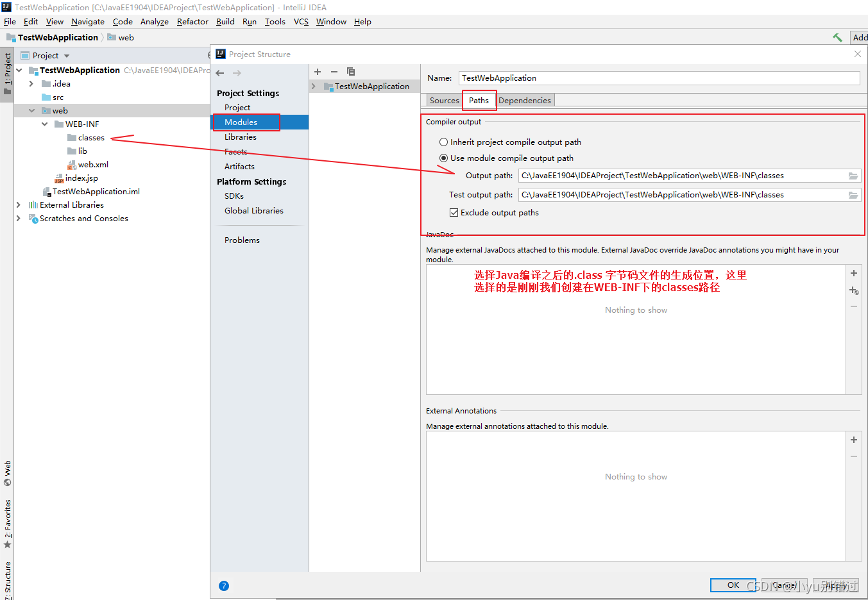868x600 pixels.
Task: Open Problems in settings list
Action: click(x=242, y=240)
